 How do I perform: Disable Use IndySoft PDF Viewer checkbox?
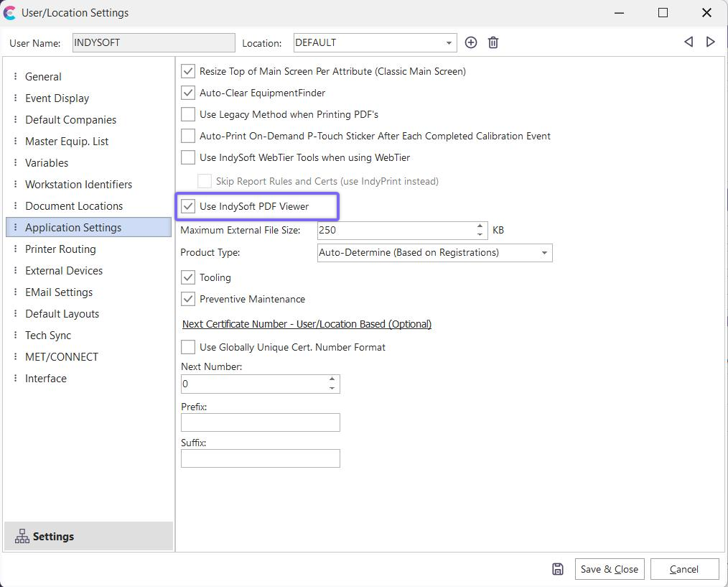pyautogui.click(x=188, y=206)
